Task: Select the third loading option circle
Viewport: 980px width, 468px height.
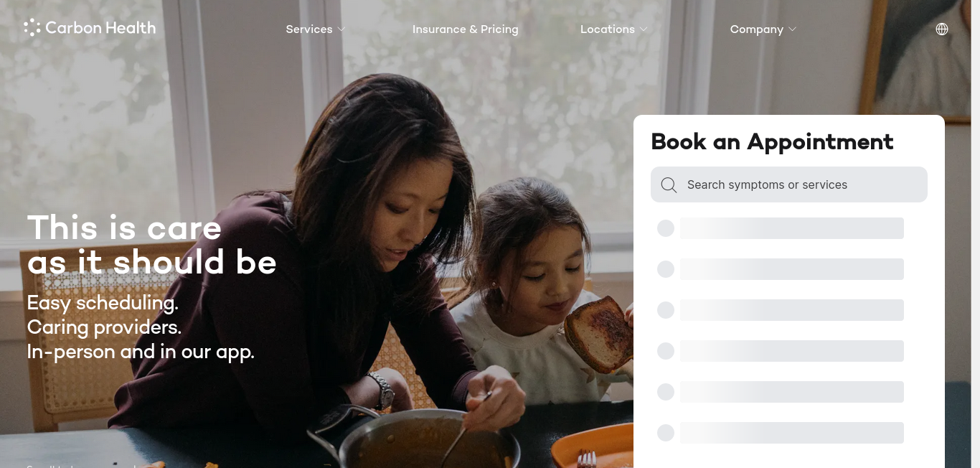Action: 666,310
